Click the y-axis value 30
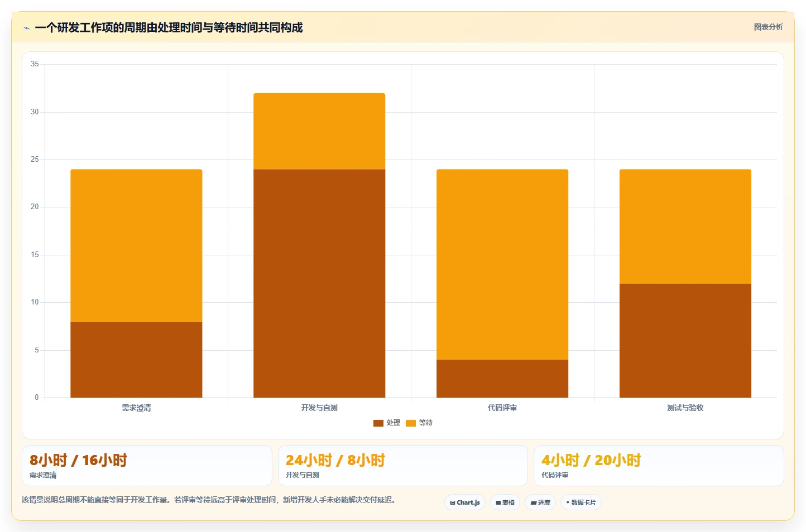 click(35, 112)
